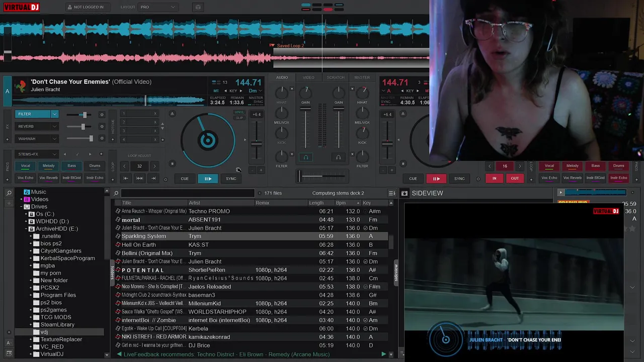Eject track from deck A

(x=172, y=114)
